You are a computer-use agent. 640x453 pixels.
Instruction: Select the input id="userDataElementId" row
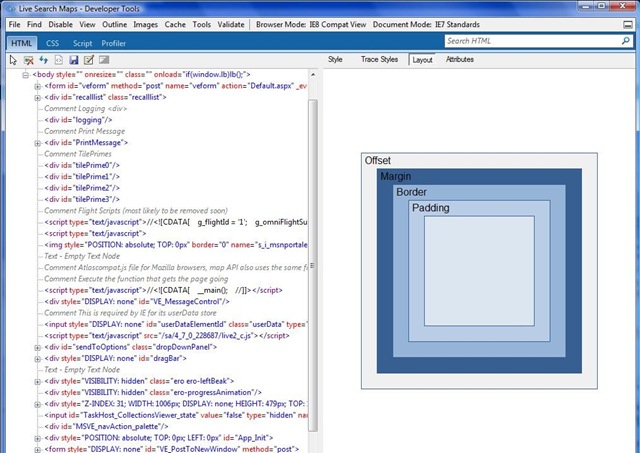(x=176, y=324)
